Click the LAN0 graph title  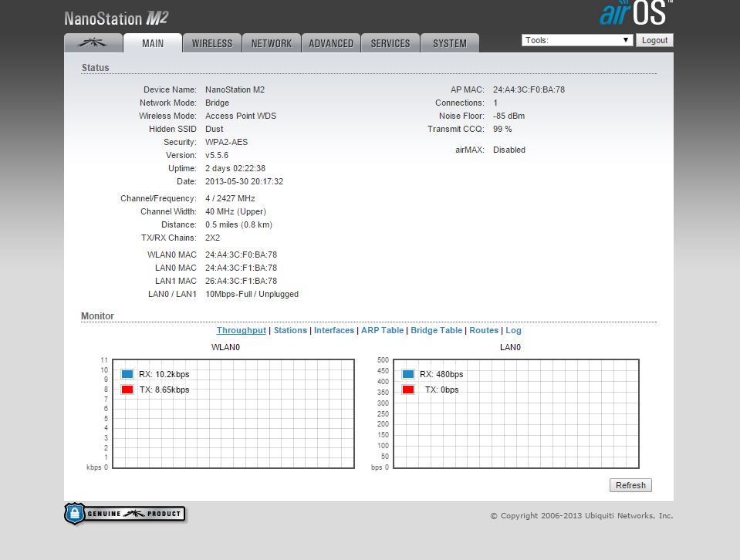pyautogui.click(x=510, y=347)
